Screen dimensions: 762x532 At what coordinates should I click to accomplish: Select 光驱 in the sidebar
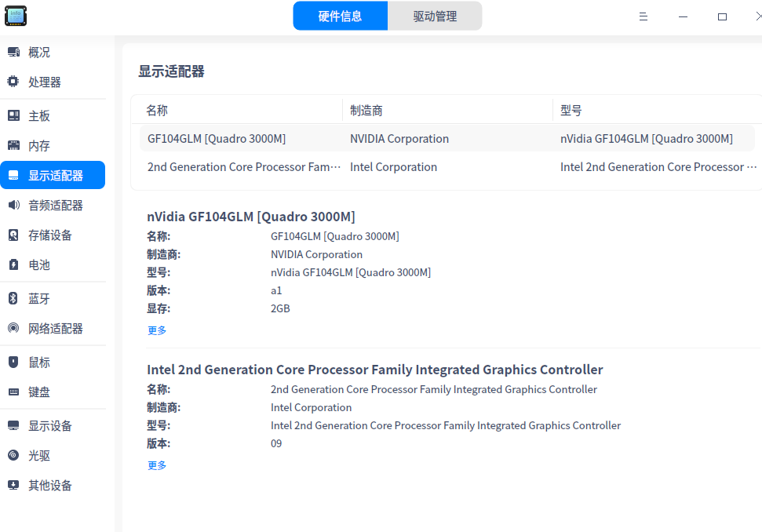pyautogui.click(x=53, y=455)
